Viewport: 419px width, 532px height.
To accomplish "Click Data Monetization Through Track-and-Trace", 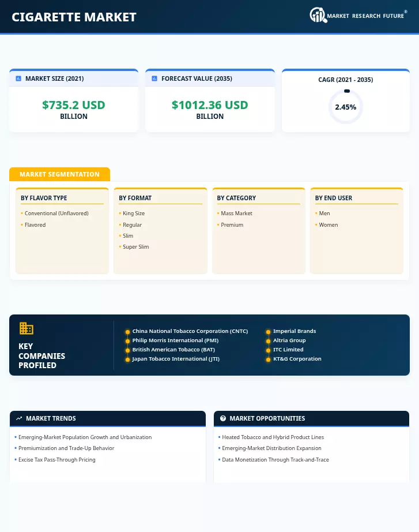I will [x=275, y=460].
